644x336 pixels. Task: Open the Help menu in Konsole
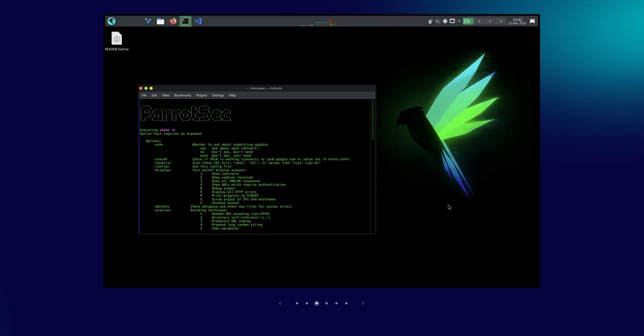pyautogui.click(x=232, y=95)
